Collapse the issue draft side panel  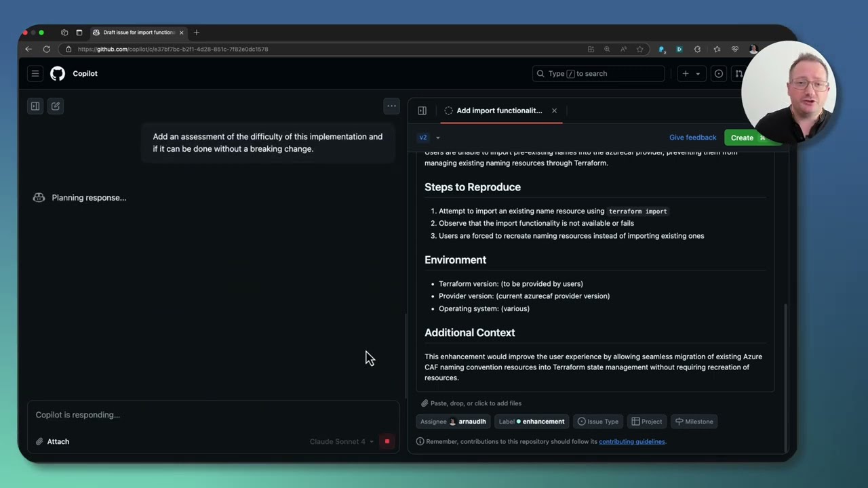422,110
